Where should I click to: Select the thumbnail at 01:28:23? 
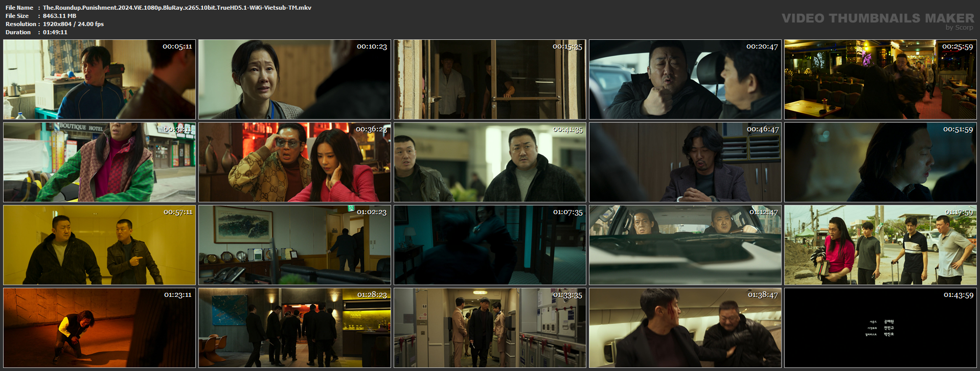294,328
